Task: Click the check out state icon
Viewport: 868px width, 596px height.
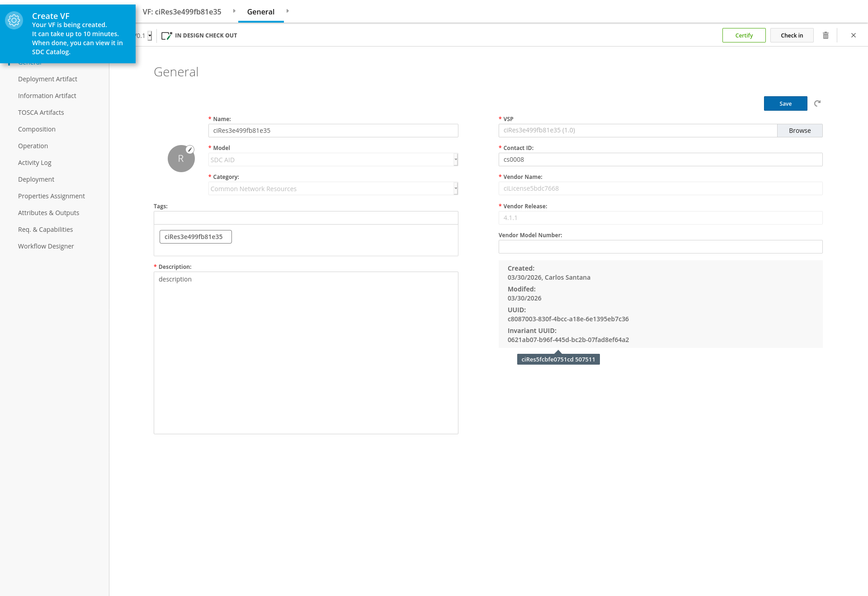Action: tap(166, 36)
